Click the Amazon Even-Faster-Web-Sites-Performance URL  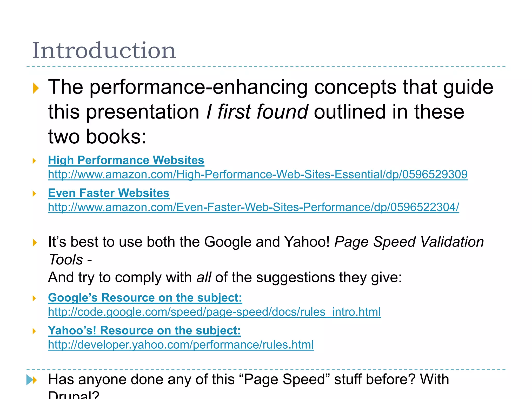254,207
